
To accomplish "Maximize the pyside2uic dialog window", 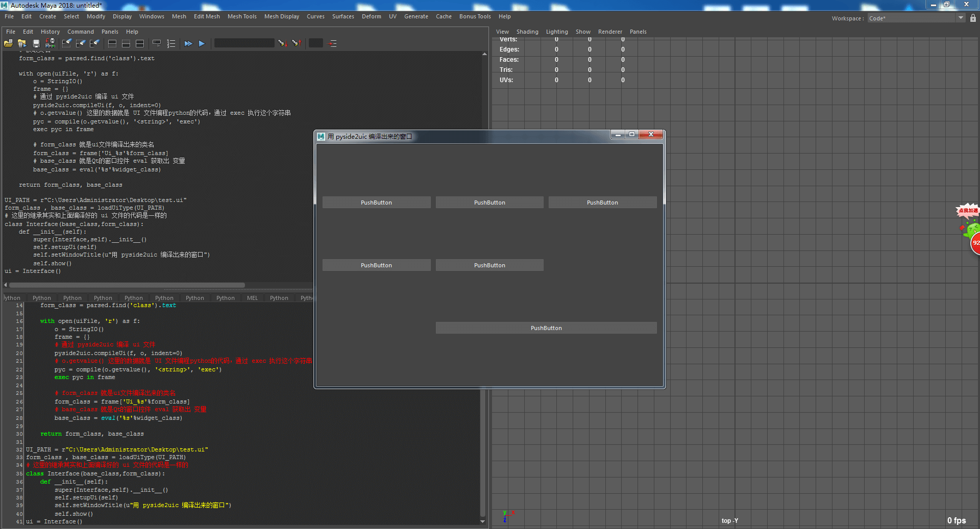I will (632, 135).
